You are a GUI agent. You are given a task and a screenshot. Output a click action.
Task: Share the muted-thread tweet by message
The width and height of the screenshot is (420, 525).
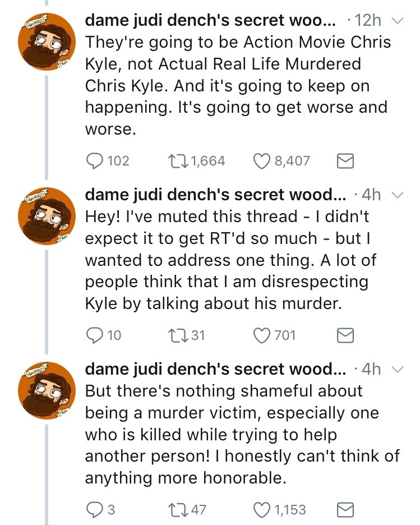click(344, 336)
